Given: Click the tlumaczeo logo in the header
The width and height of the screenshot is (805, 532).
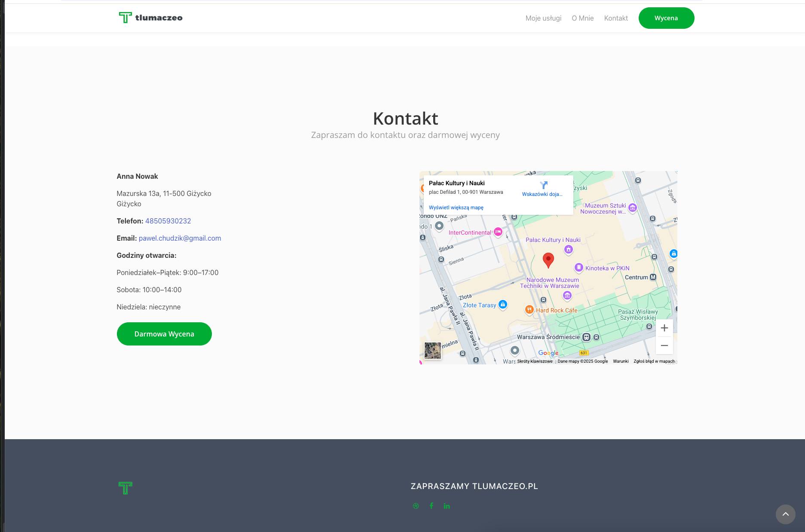Looking at the screenshot, I should 150,18.
